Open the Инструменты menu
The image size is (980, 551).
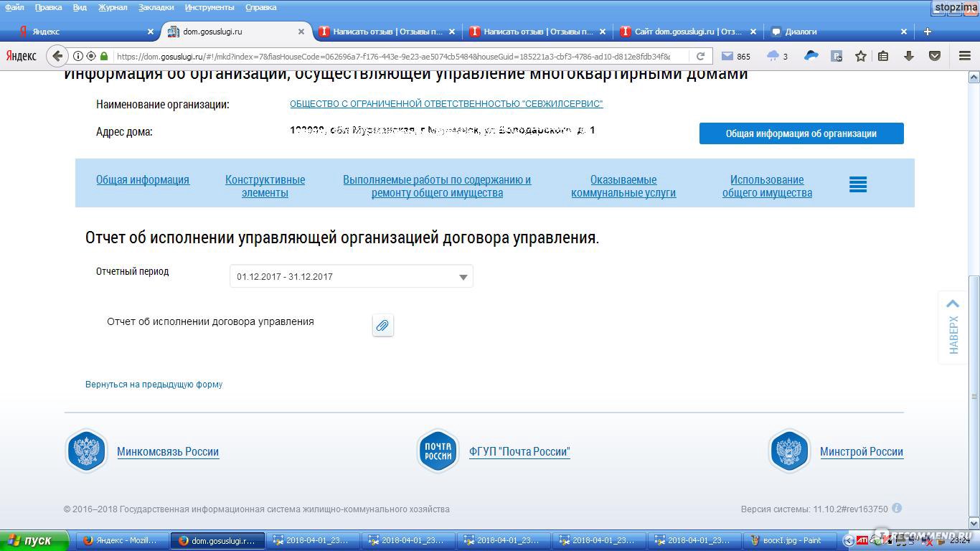click(209, 7)
